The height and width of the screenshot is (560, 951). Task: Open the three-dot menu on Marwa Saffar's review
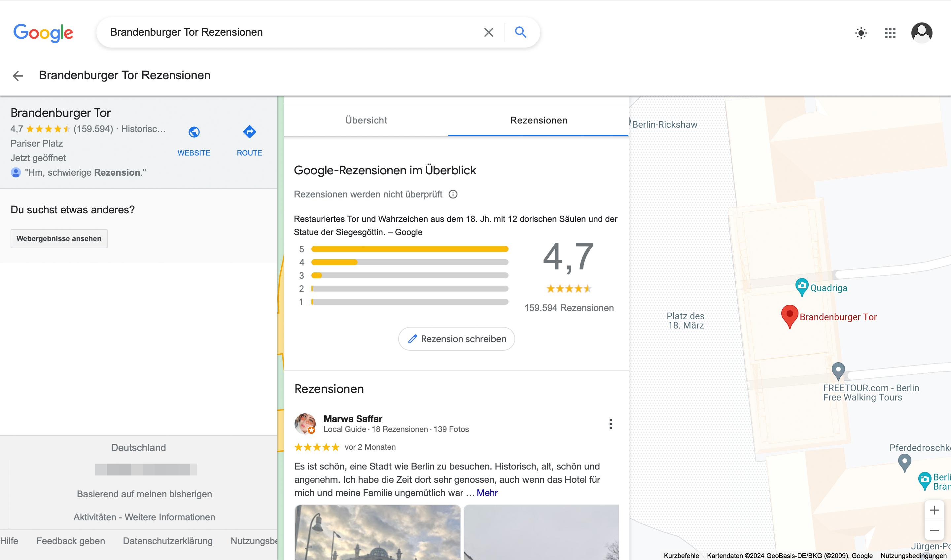(611, 424)
